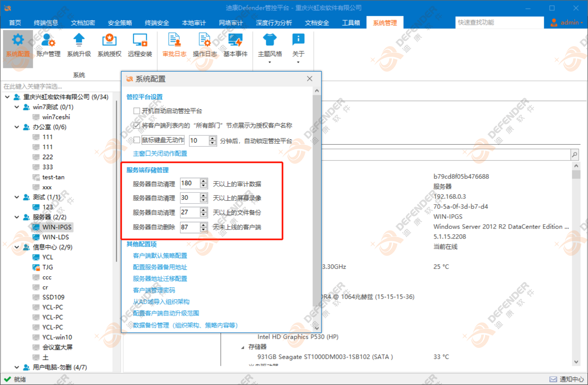Collapse the 测试 (1/1) group
The image size is (588, 385).
(x=17, y=197)
